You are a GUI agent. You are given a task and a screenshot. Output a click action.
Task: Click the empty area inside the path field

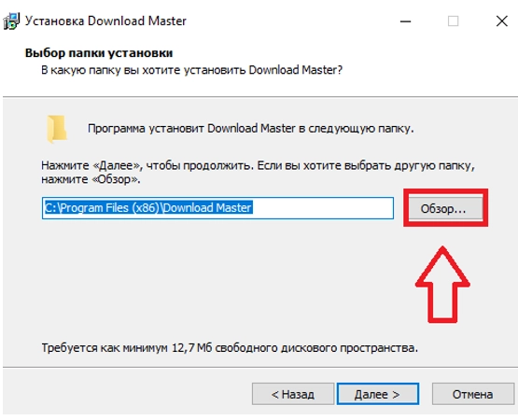coord(322,208)
